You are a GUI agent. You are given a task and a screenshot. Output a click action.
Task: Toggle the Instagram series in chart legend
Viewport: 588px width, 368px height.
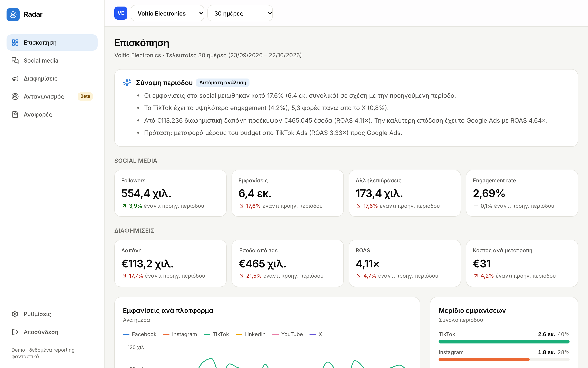(x=180, y=334)
